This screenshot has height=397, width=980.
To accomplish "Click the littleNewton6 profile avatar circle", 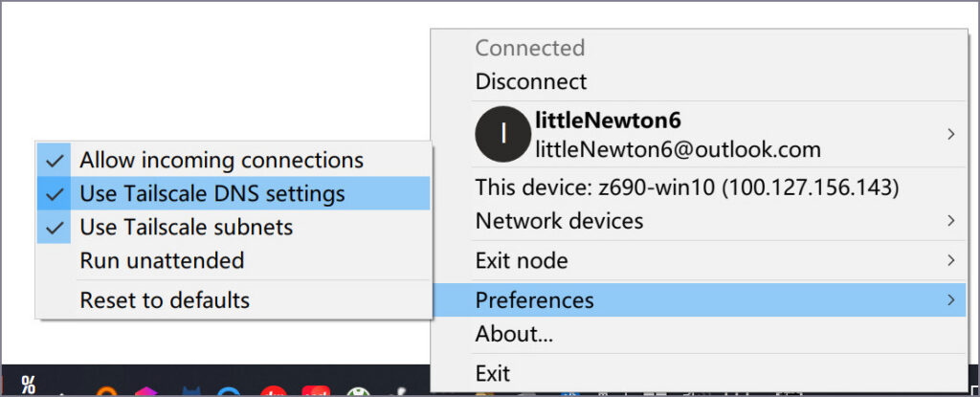I will (x=501, y=135).
